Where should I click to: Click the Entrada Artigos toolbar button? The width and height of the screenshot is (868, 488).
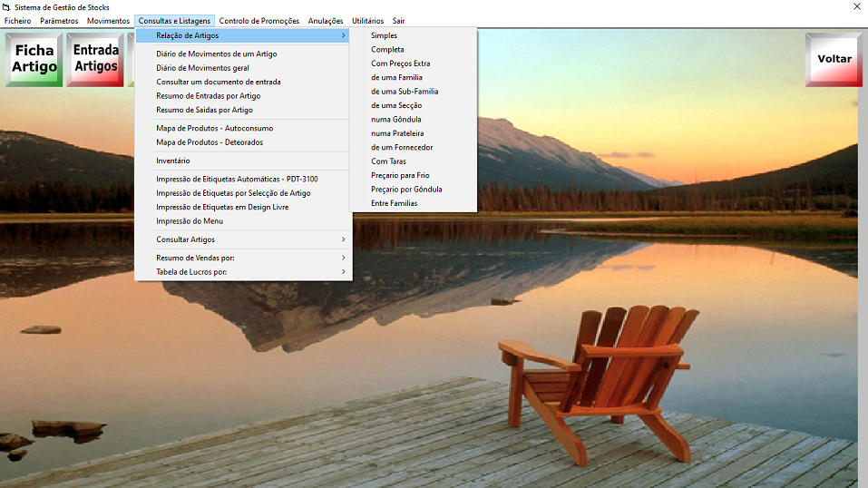pyautogui.click(x=95, y=60)
